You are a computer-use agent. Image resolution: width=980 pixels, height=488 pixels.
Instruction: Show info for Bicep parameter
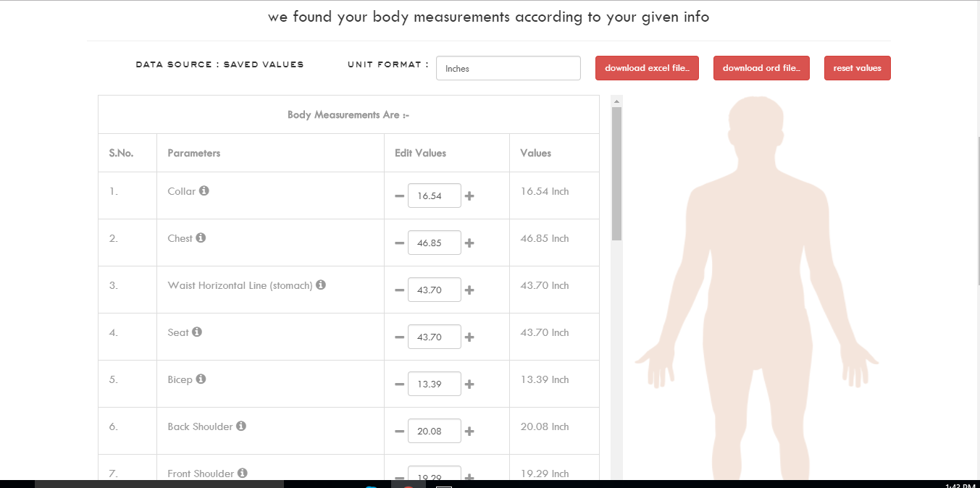[x=201, y=379]
